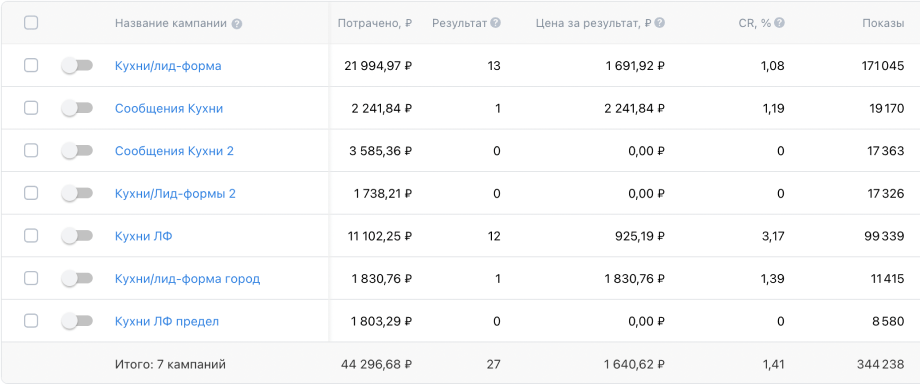Click help icon beside Цена за результат
920x384 pixels.
[x=659, y=23]
